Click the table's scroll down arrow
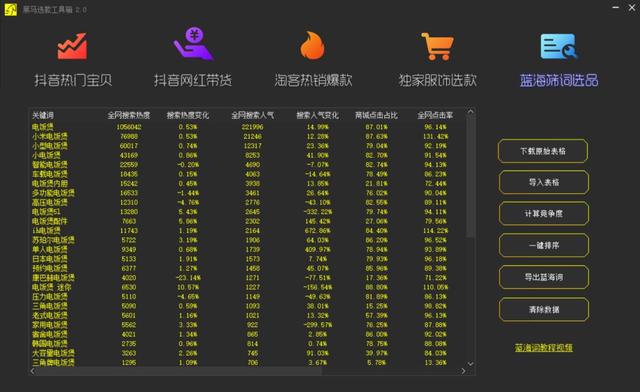Image resolution: width=640 pixels, height=392 pixels. pos(470,363)
